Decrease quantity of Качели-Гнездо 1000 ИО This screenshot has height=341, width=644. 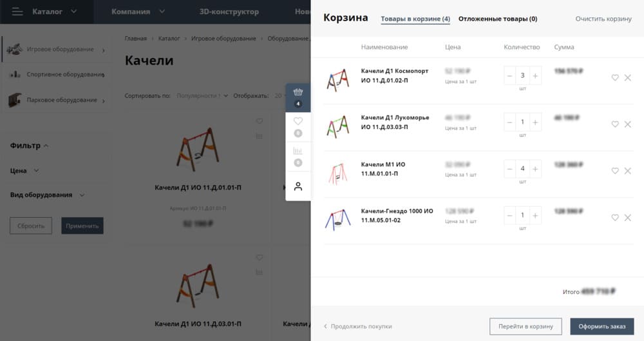(509, 215)
